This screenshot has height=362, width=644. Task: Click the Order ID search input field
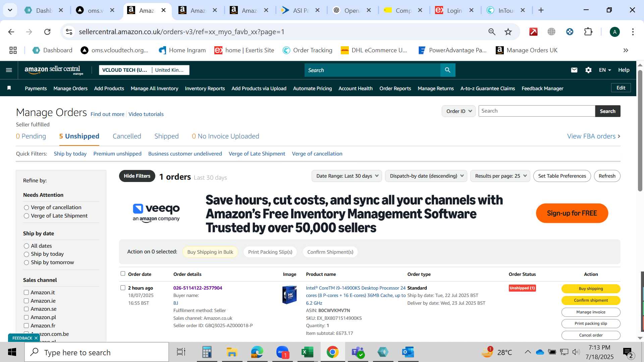(537, 111)
